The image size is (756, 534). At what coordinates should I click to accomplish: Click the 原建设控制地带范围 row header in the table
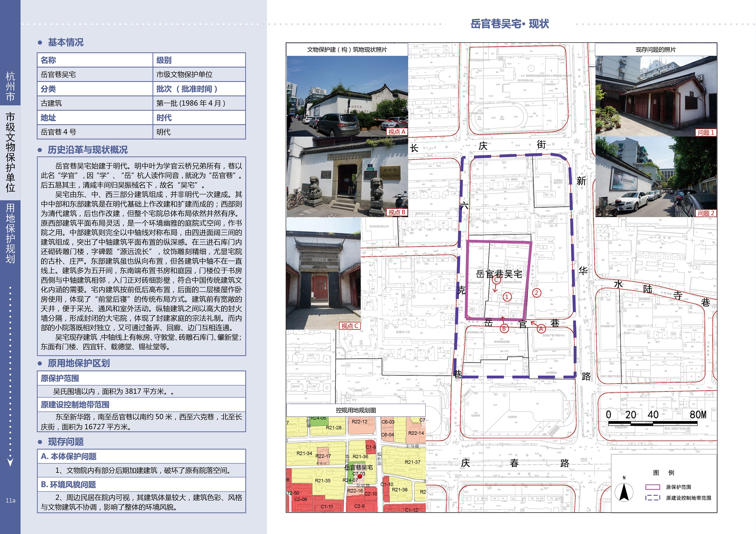(x=141, y=405)
